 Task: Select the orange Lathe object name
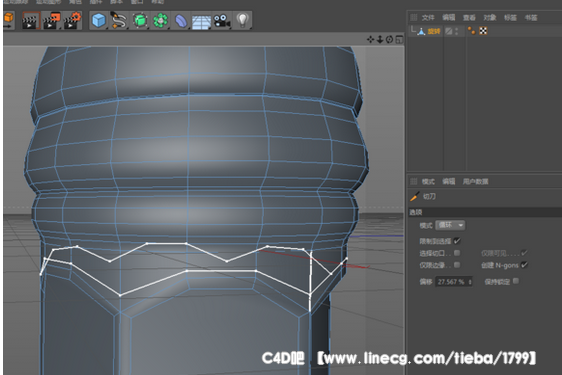pyautogui.click(x=434, y=32)
